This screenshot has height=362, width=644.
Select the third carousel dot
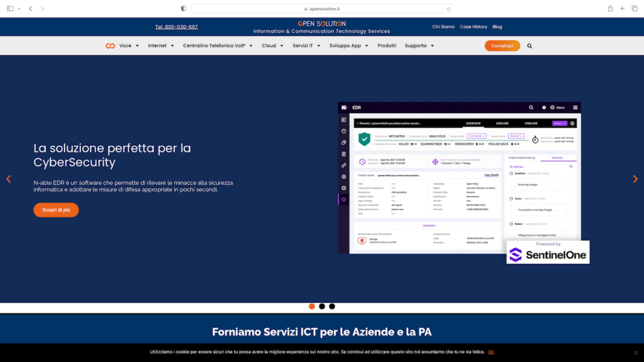pos(332,307)
